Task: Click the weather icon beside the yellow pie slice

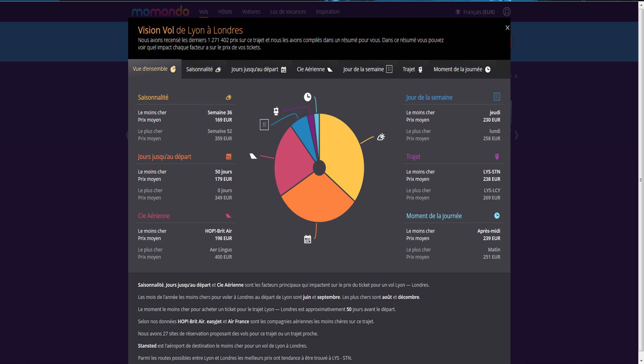Action: 381,137
